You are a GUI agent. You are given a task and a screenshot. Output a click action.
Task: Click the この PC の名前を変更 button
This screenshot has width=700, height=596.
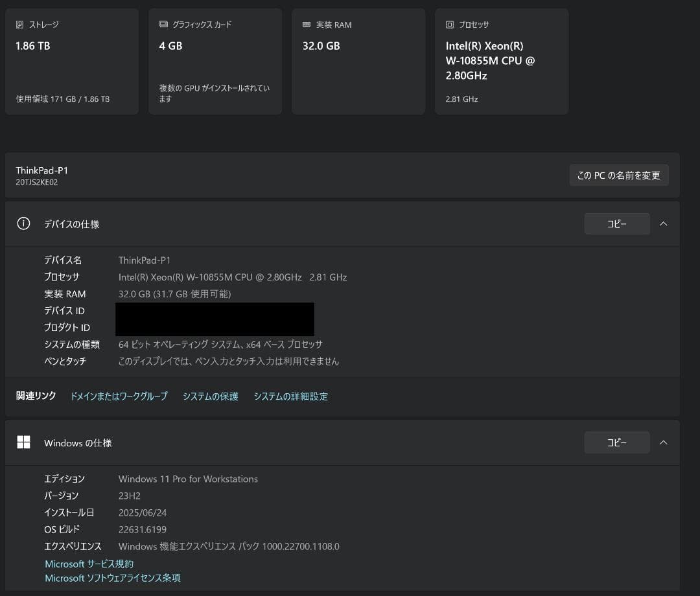618,175
